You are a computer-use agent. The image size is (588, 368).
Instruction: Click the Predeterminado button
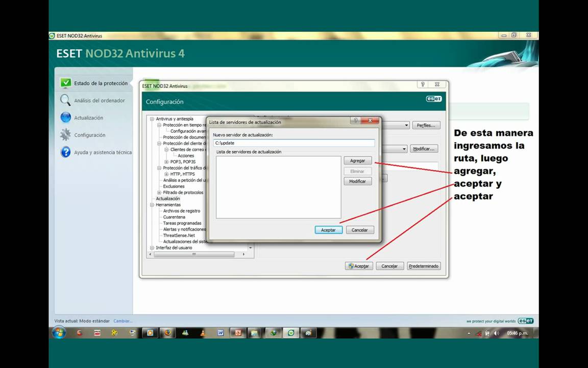click(424, 266)
